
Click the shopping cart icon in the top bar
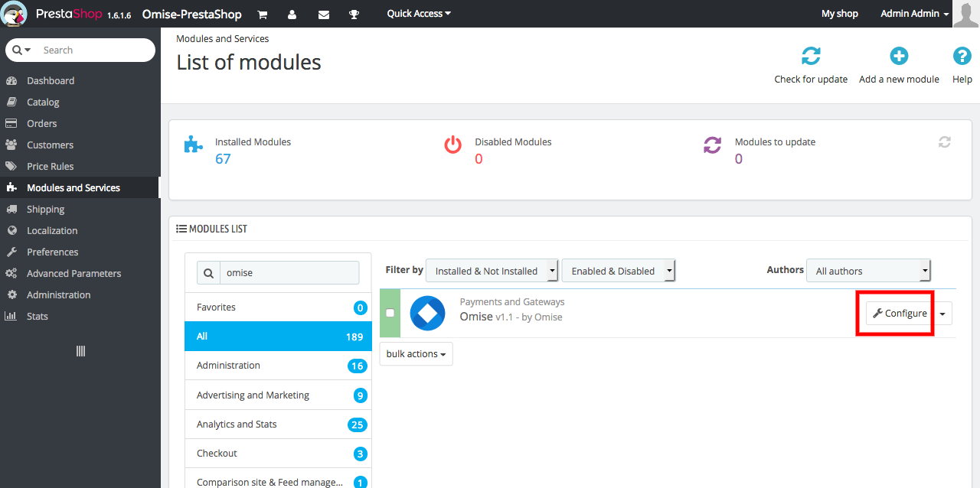tap(262, 14)
